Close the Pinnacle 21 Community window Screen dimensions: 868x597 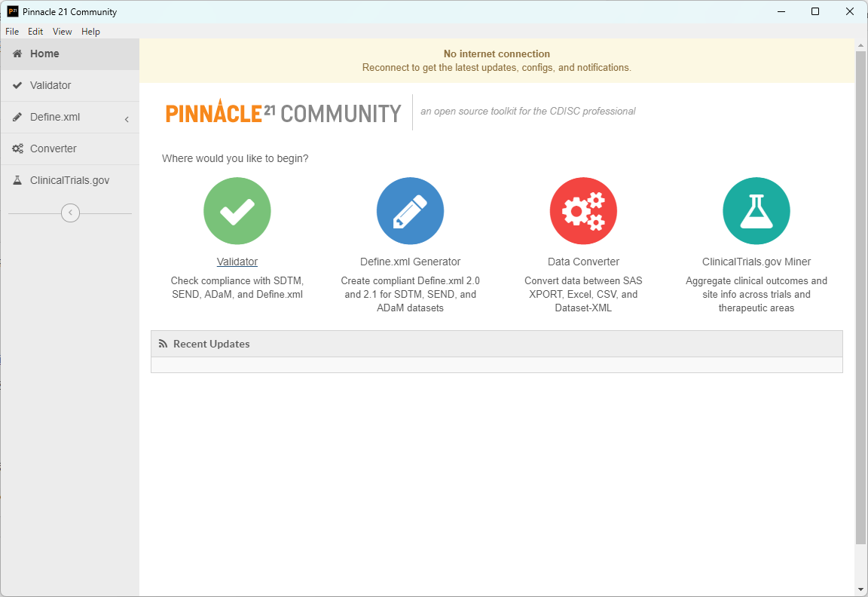click(x=850, y=11)
